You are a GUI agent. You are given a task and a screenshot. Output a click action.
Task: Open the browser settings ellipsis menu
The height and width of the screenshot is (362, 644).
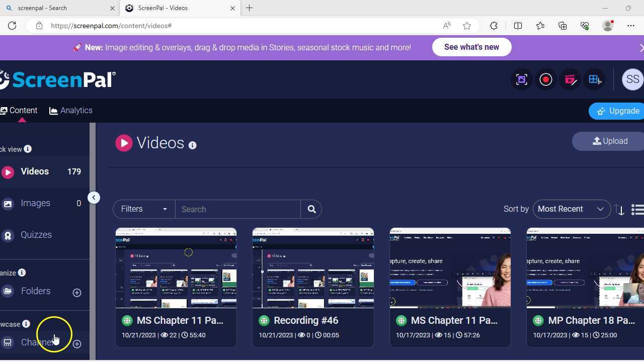click(631, 26)
